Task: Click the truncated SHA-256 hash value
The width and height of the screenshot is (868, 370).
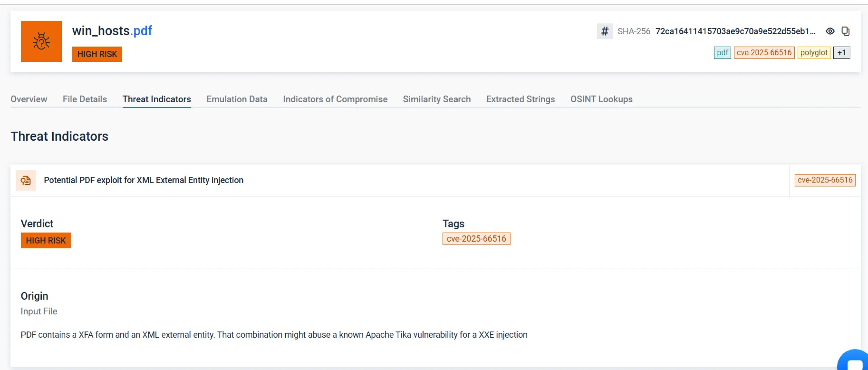Action: 735,31
